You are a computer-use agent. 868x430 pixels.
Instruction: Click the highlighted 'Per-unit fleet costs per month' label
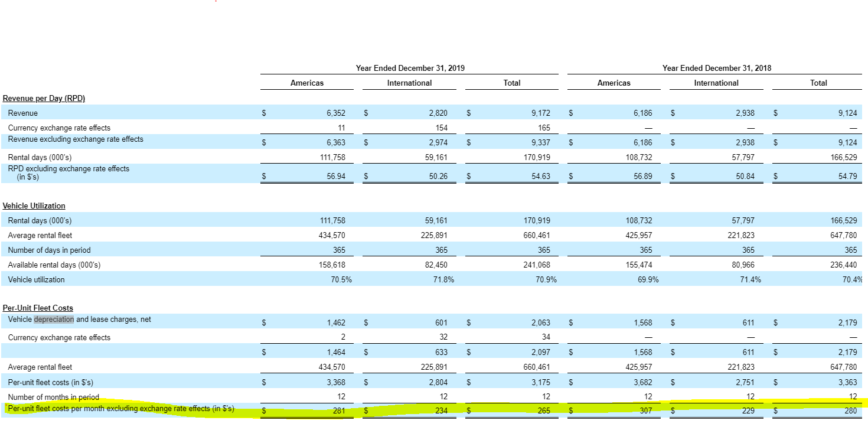[121, 408]
